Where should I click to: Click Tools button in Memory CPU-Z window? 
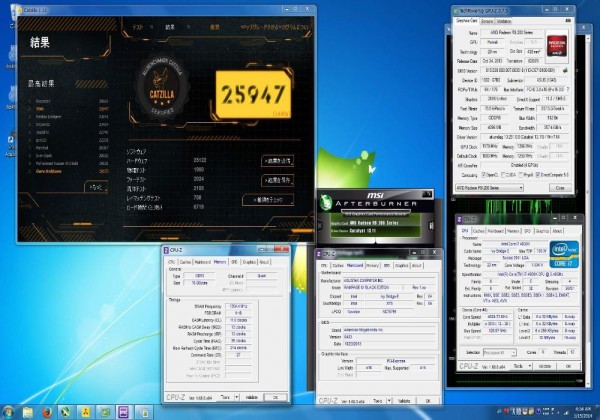(226, 397)
